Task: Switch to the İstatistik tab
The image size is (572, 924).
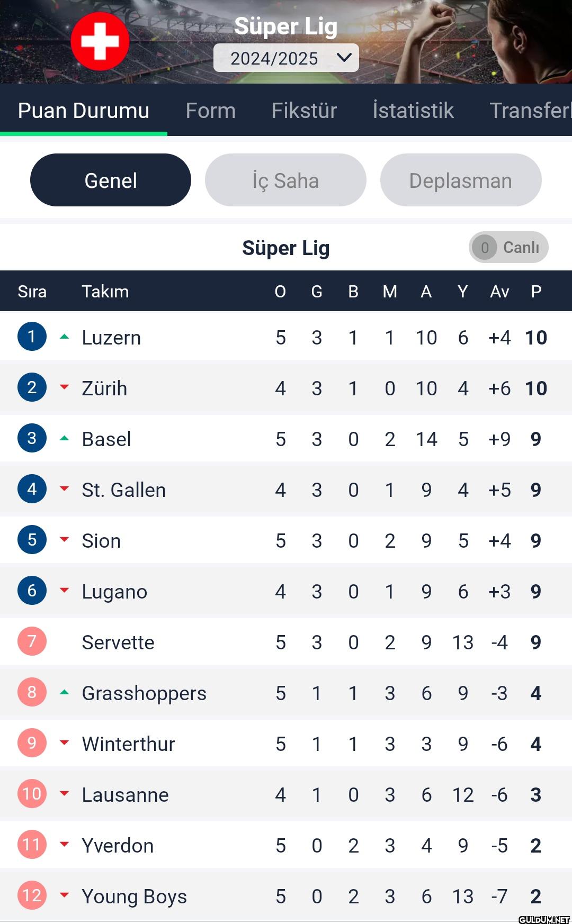Action: tap(413, 111)
